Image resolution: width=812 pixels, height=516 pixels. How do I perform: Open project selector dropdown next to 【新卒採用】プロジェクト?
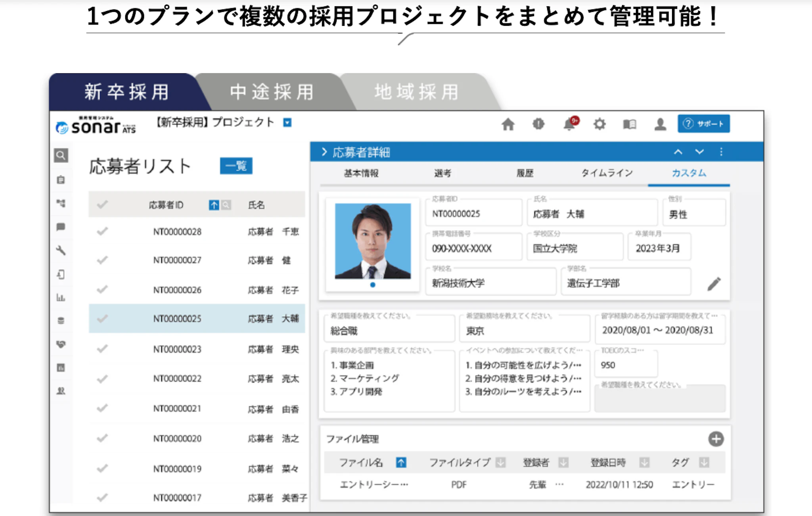[287, 122]
